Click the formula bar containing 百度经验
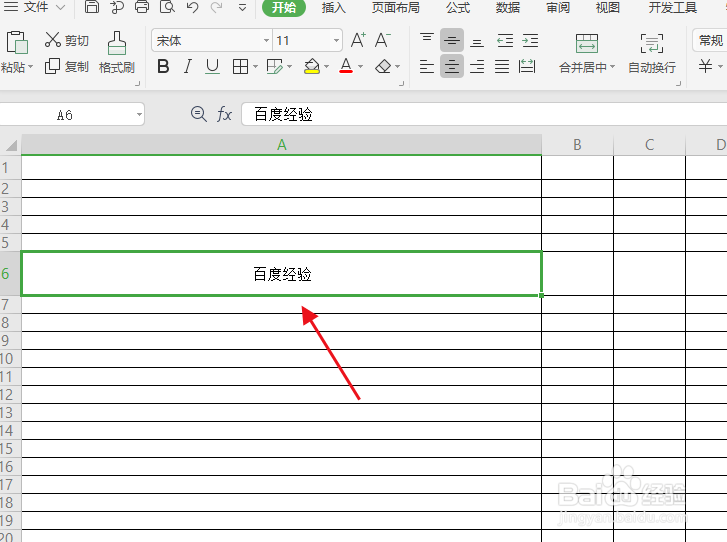Screen dimensions: 727x542 click(484, 114)
